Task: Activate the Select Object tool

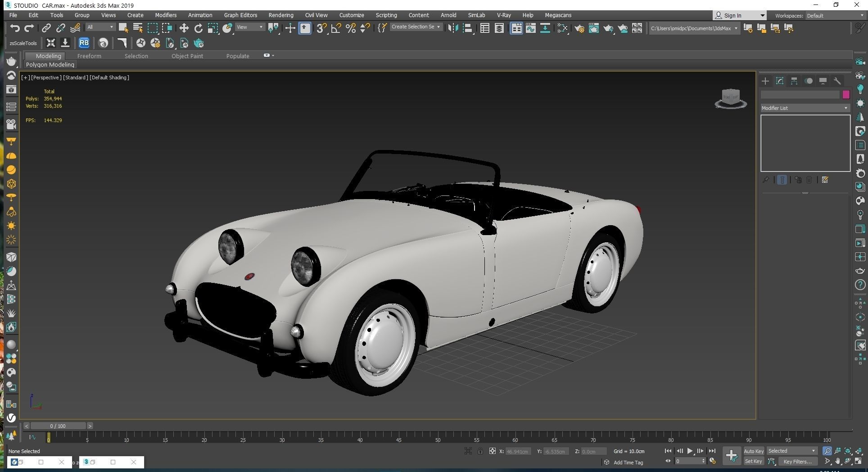Action: click(x=123, y=28)
